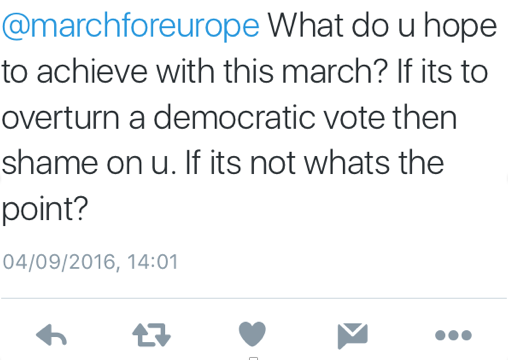Click the word "overturn" in the tweet body
This screenshot has width=508, height=360.
click(x=60, y=117)
